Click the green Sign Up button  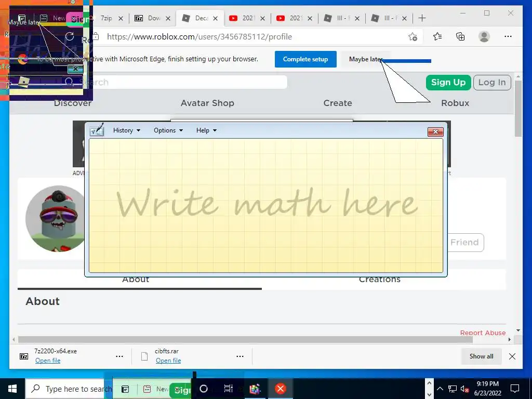[x=448, y=83]
